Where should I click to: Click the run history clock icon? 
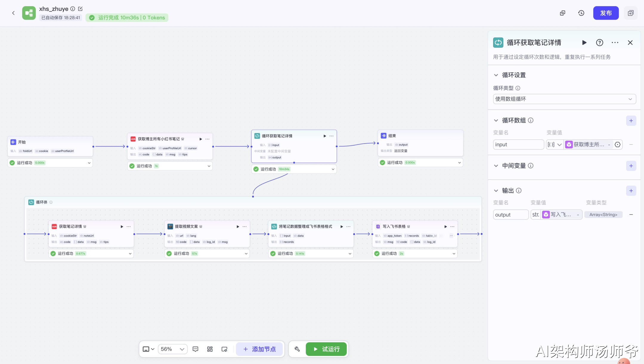[581, 13]
